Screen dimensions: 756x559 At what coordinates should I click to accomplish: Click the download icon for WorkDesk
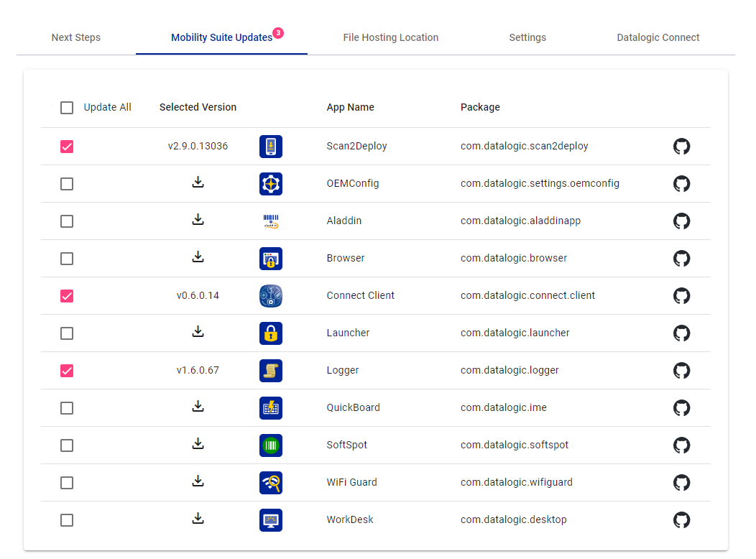(198, 518)
